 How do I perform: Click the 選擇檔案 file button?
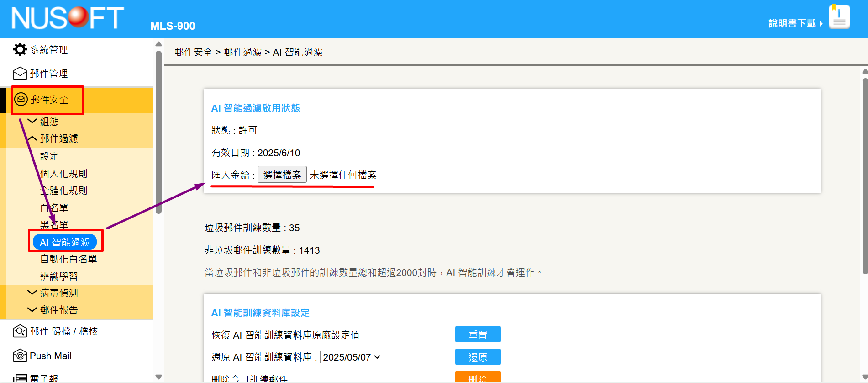tap(282, 175)
